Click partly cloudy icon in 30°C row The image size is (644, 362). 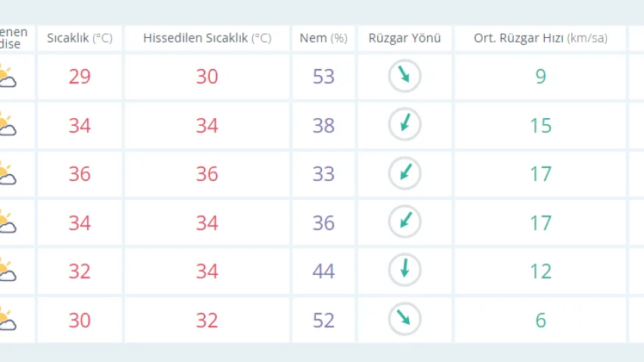8,320
